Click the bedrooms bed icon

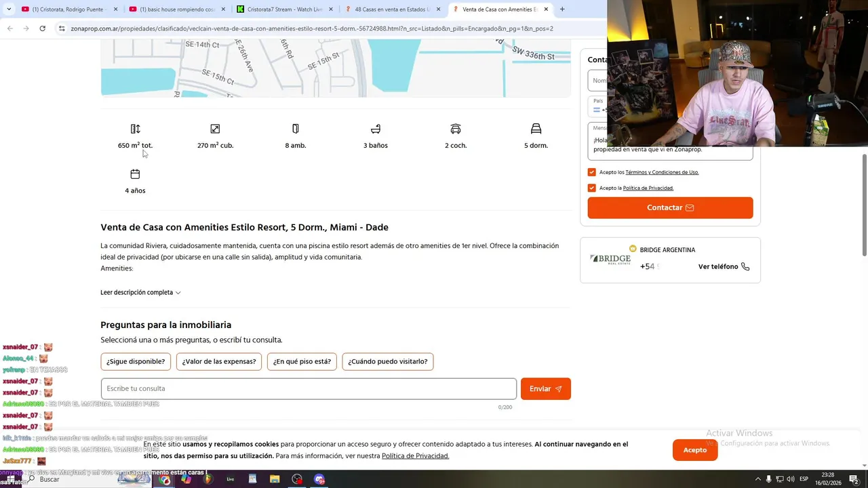point(536,129)
